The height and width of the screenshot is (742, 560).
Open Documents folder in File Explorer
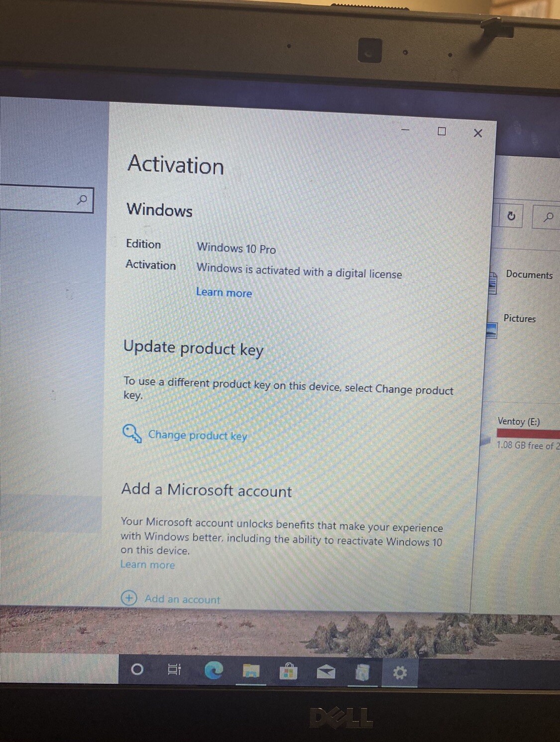point(529,274)
